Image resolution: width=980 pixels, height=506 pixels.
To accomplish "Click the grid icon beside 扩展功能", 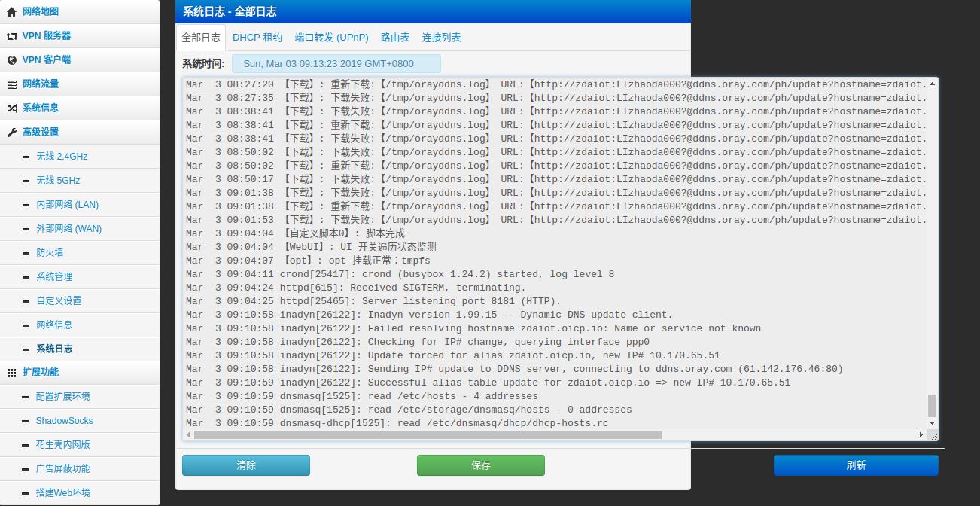I will coord(11,373).
